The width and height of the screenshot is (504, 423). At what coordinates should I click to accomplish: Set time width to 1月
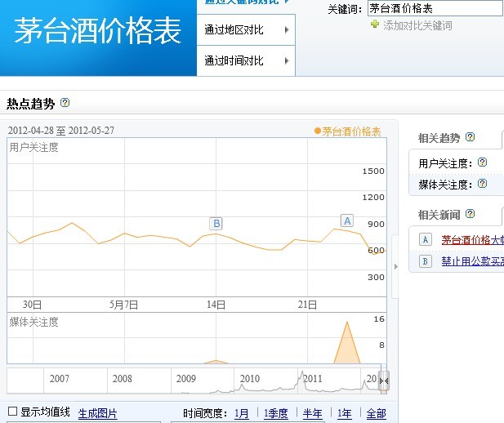[x=242, y=413]
